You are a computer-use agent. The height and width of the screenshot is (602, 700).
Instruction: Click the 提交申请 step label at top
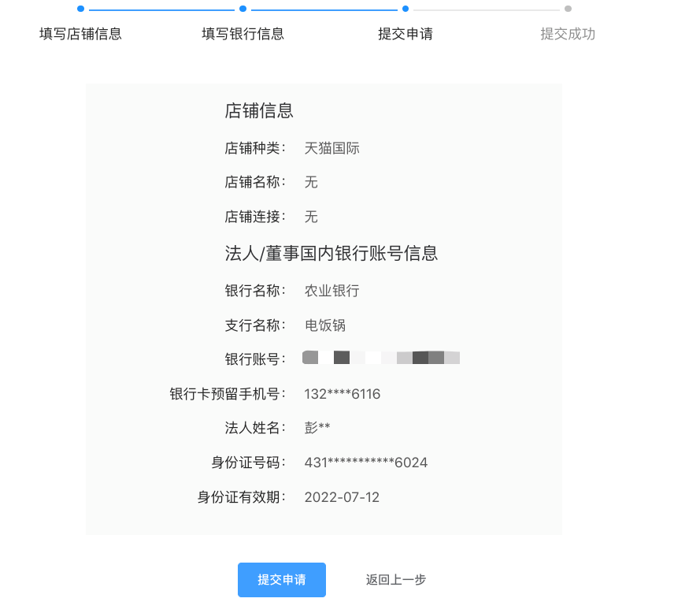(x=406, y=34)
